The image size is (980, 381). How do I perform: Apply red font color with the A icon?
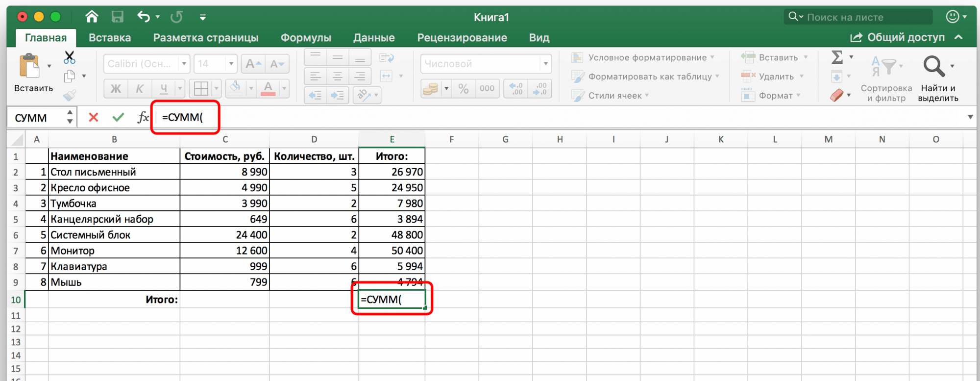[268, 89]
